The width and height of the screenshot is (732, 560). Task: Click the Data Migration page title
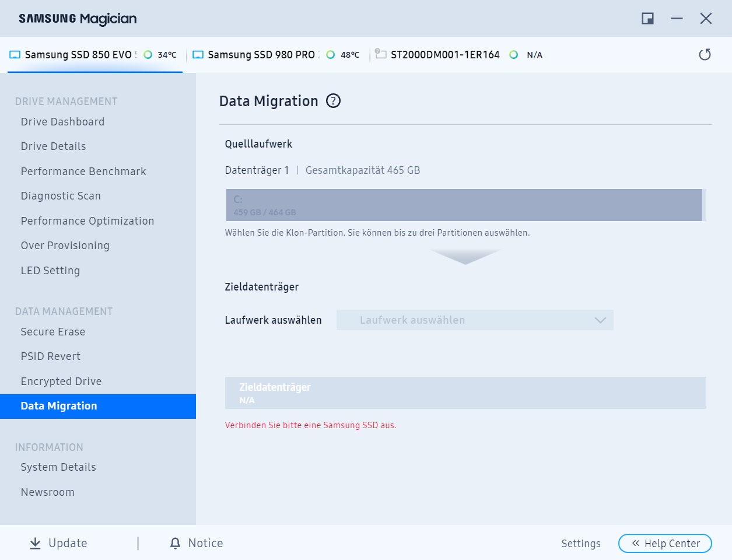pyautogui.click(x=269, y=101)
